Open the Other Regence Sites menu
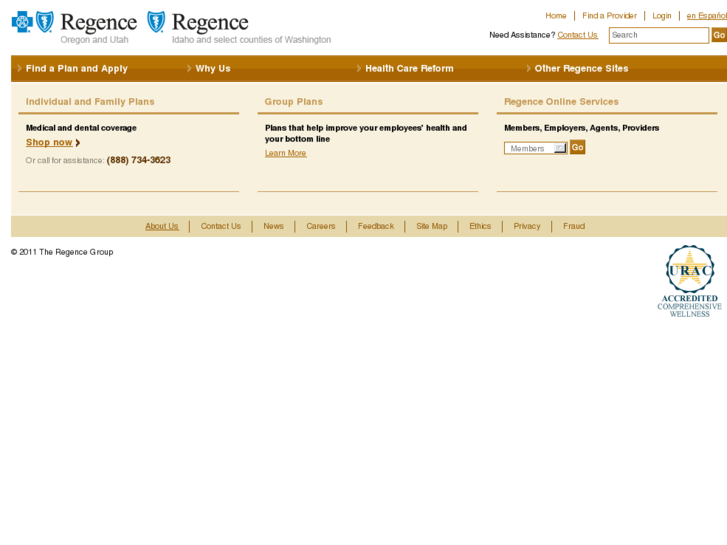 pyautogui.click(x=581, y=69)
